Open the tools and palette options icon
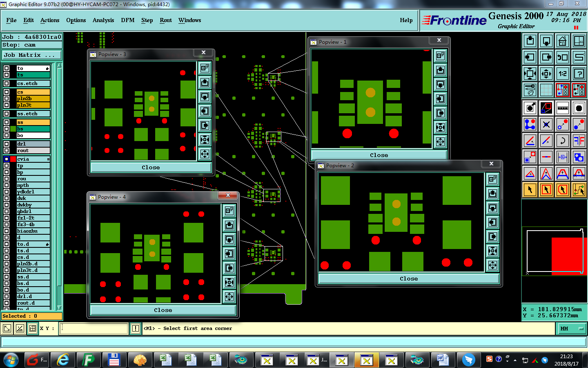The height and width of the screenshot is (368, 588). 530,90
